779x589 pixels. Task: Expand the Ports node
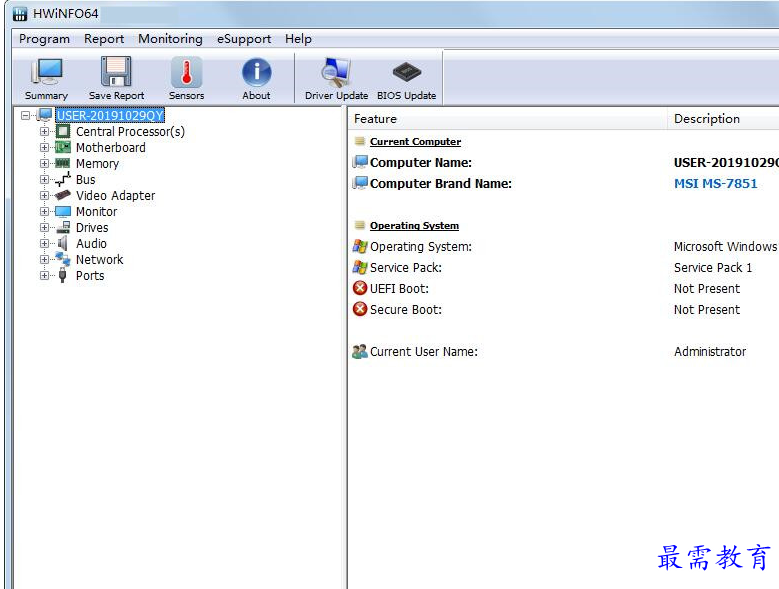click(44, 276)
